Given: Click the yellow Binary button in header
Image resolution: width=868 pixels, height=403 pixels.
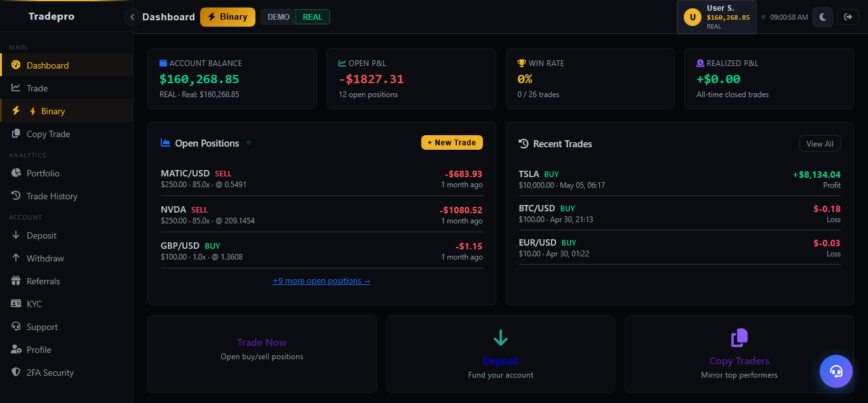Looking at the screenshot, I should coord(227,17).
